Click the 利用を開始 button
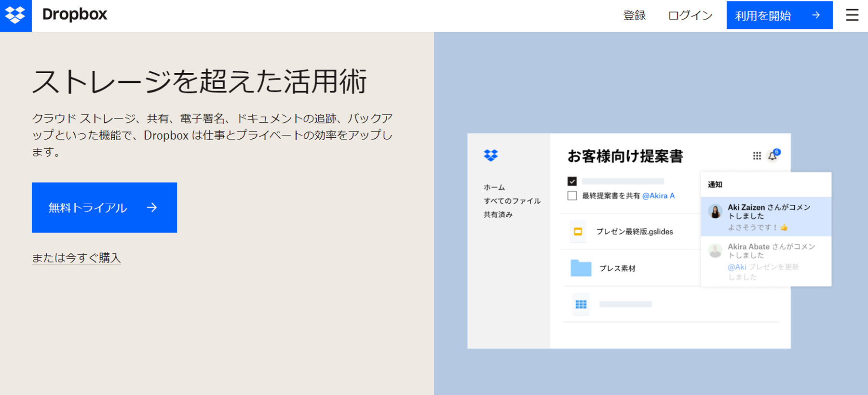The image size is (868, 395). pos(779,15)
